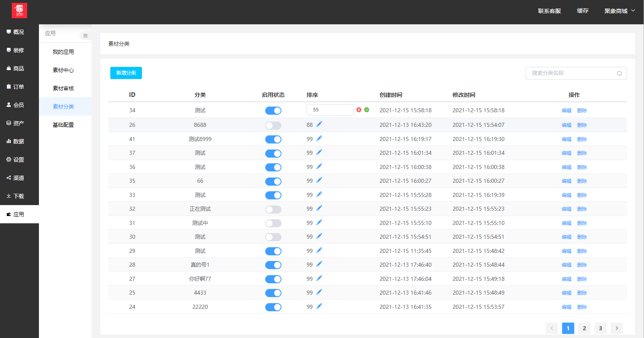This screenshot has height=338, width=644.
Task: Edit sort value for ID 29
Action: pyautogui.click(x=319, y=250)
